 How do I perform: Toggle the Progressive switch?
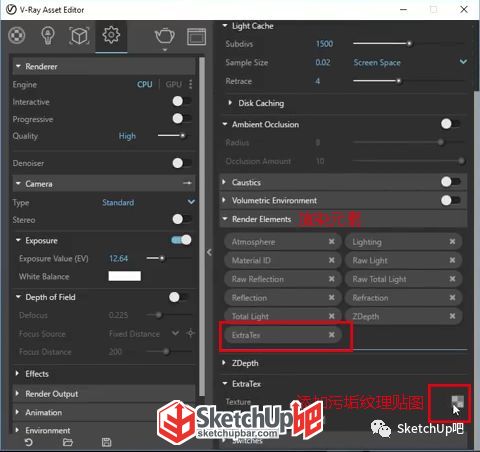[182, 118]
